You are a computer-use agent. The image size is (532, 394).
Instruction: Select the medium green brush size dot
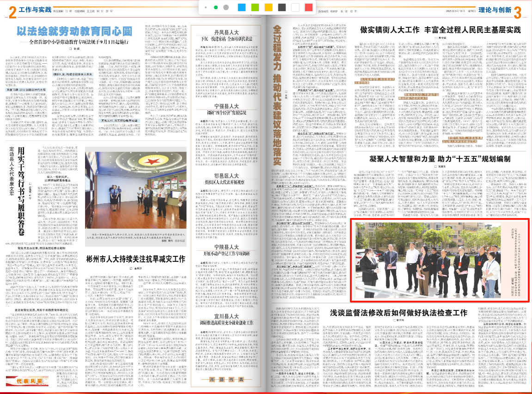216,7
